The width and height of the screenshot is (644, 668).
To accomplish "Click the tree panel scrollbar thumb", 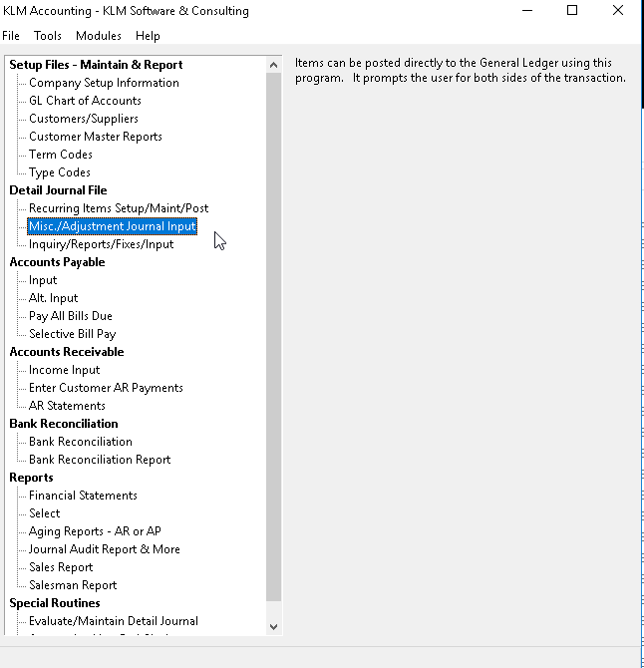I will pos(273,337).
